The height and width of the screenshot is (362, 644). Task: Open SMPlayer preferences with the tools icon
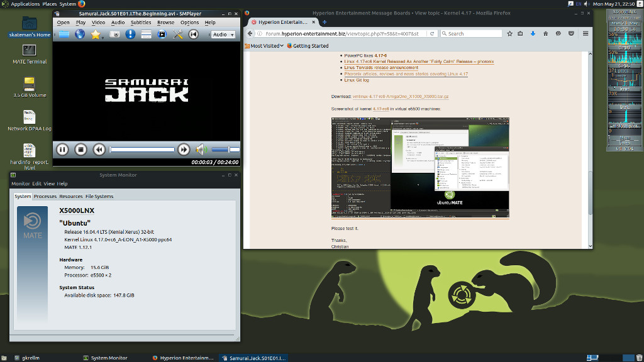pos(178,35)
